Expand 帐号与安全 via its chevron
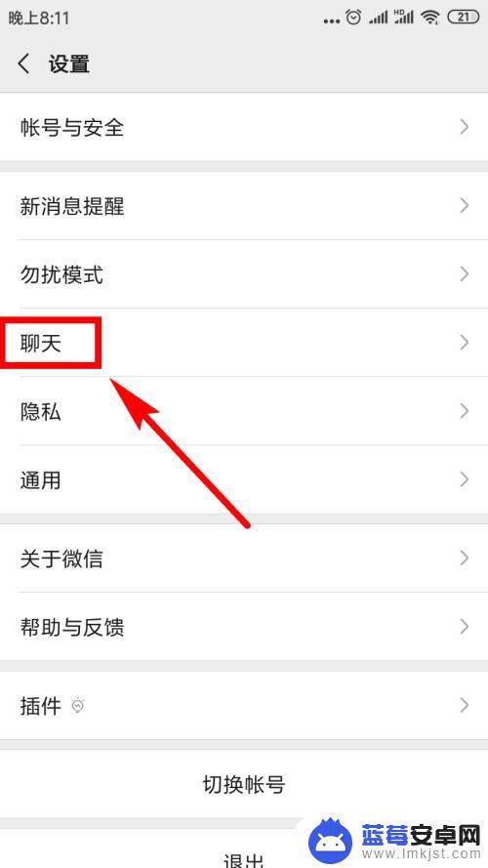The width and height of the screenshot is (488, 868). [x=465, y=127]
